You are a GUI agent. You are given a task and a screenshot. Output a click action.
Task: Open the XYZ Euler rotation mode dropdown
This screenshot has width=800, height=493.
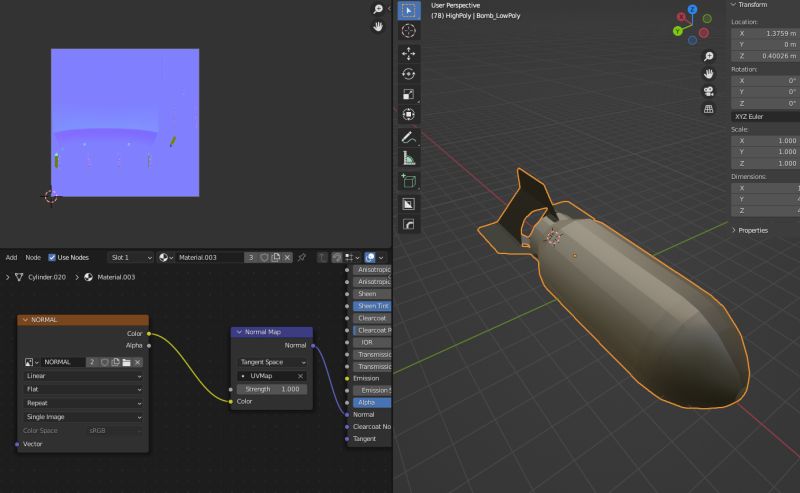pos(765,116)
